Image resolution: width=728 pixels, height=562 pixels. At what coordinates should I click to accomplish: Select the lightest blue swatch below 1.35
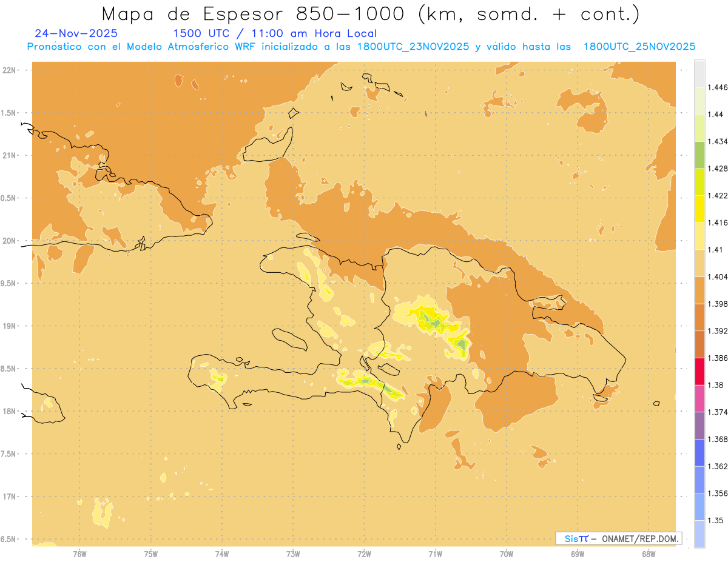(699, 534)
